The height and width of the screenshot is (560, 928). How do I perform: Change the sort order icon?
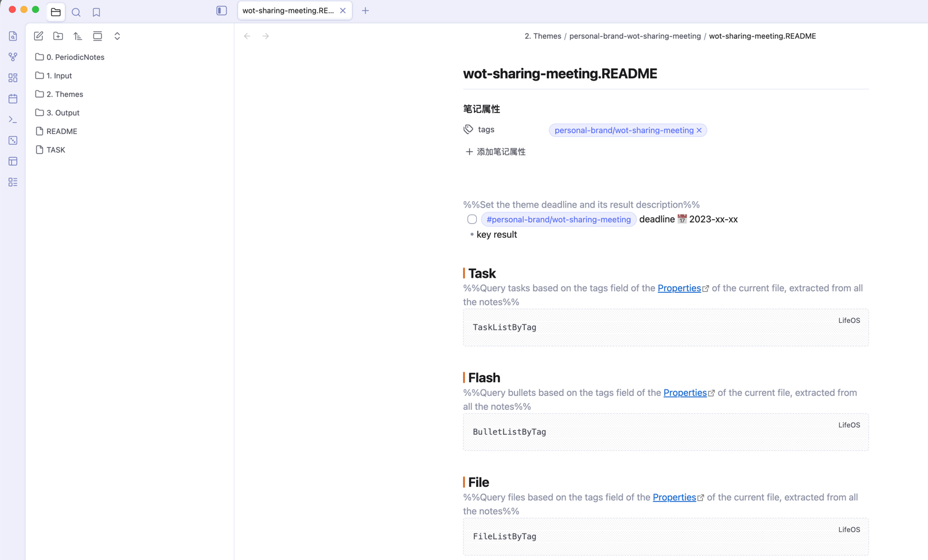pyautogui.click(x=78, y=36)
